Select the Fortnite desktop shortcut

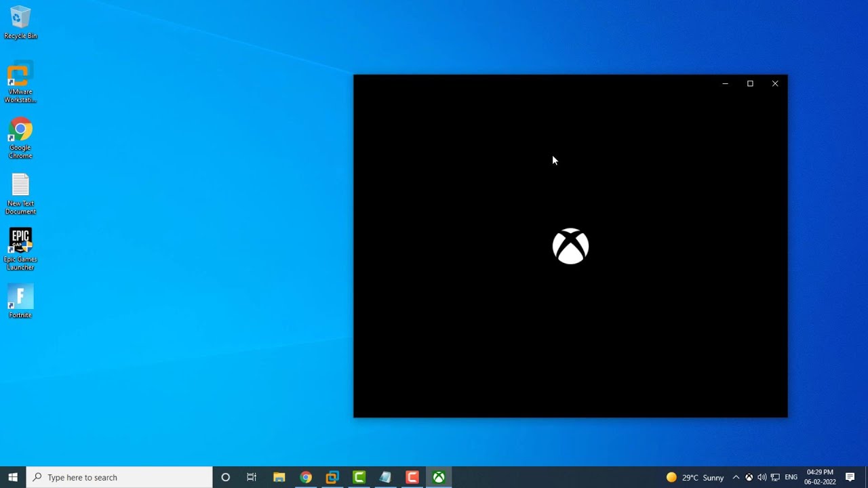coord(20,302)
